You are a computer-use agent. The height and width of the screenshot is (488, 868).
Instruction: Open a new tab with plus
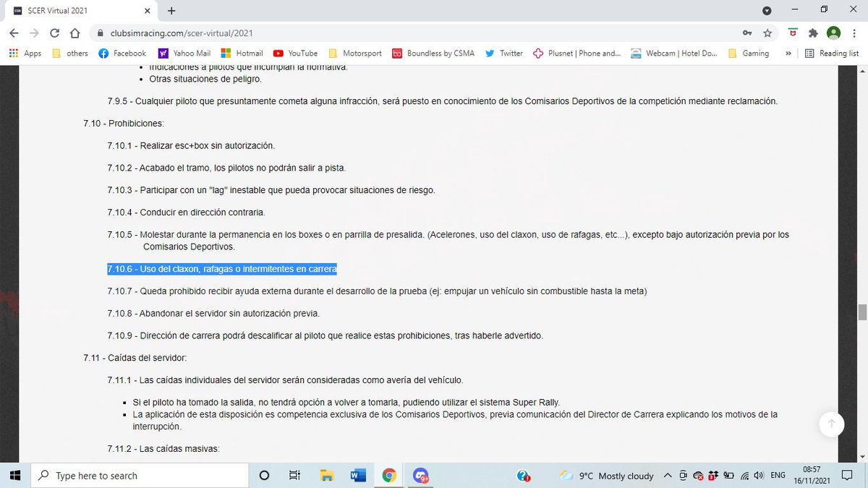(171, 11)
